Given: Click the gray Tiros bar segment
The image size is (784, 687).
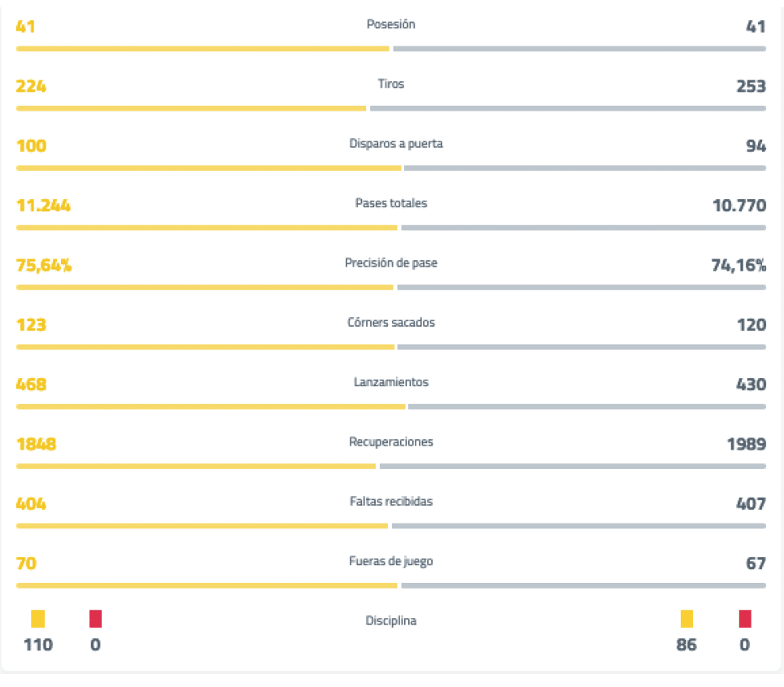Looking at the screenshot, I should coord(568,108).
